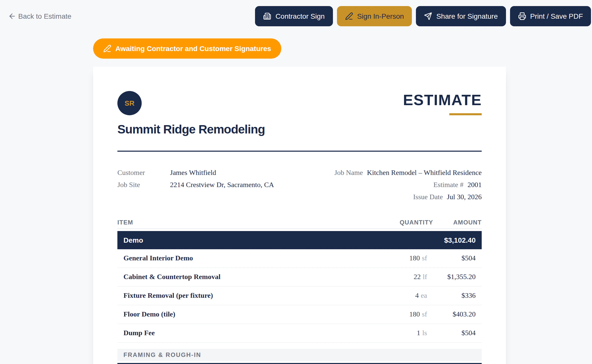Click the SR company logo circle
This screenshot has width=592, height=364.
(130, 103)
